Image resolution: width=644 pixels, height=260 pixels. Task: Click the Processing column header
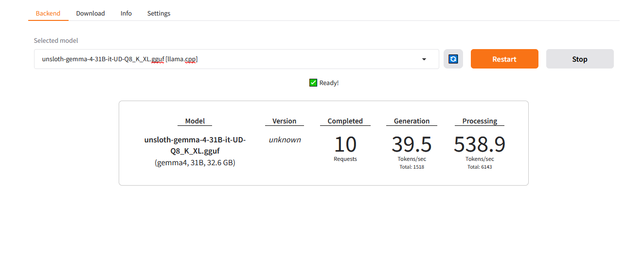[480, 121]
